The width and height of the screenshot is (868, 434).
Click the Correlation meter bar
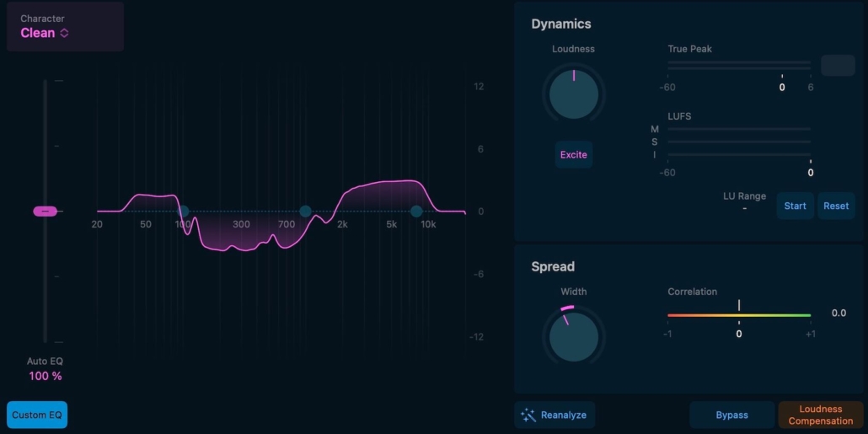(x=739, y=316)
